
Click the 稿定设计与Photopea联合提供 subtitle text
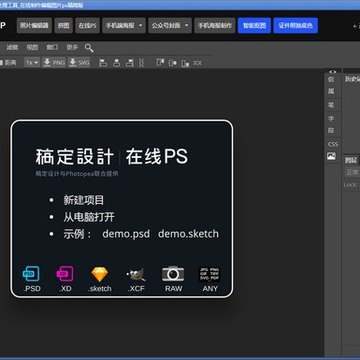[x=77, y=174]
